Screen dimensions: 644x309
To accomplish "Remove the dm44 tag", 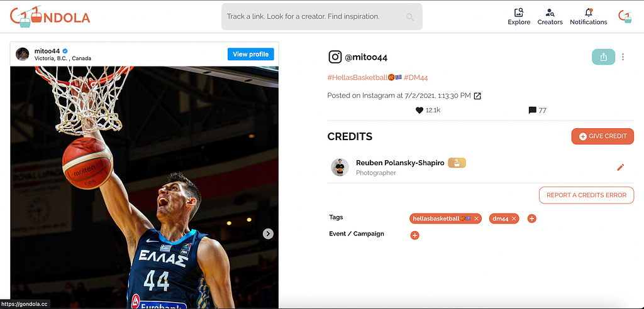I will coord(514,219).
